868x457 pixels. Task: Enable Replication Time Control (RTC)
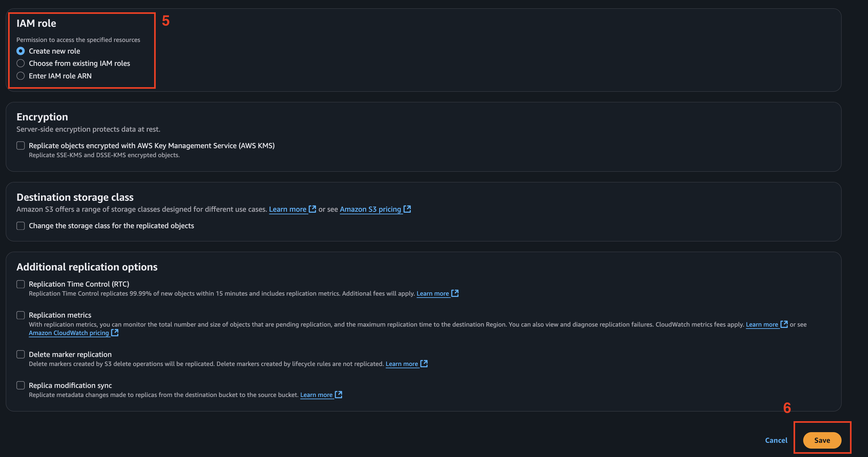[21, 284]
